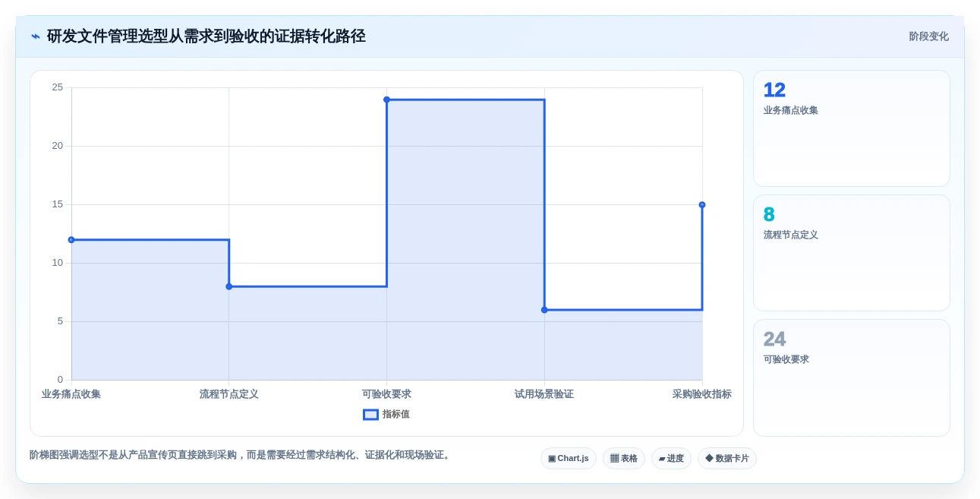Click the lightning icon beside the title
The width and height of the screenshot is (980, 499).
[36, 36]
